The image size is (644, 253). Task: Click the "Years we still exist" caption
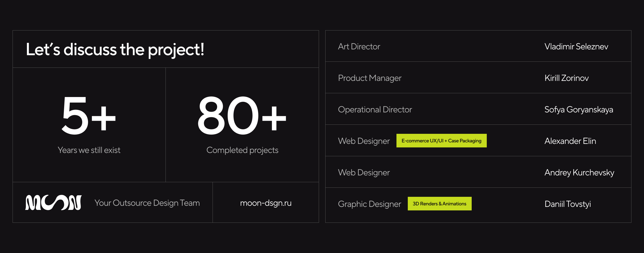tap(89, 150)
